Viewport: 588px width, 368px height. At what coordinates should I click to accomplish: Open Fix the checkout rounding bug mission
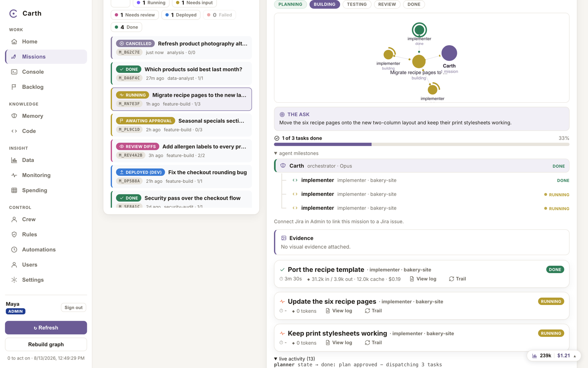tap(181, 177)
